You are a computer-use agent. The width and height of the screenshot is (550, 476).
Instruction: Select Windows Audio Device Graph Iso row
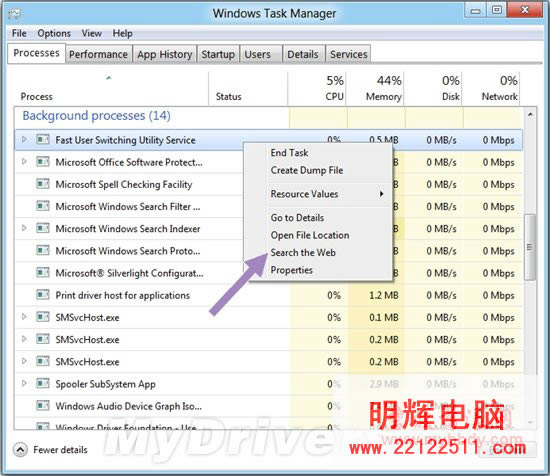(x=269, y=406)
